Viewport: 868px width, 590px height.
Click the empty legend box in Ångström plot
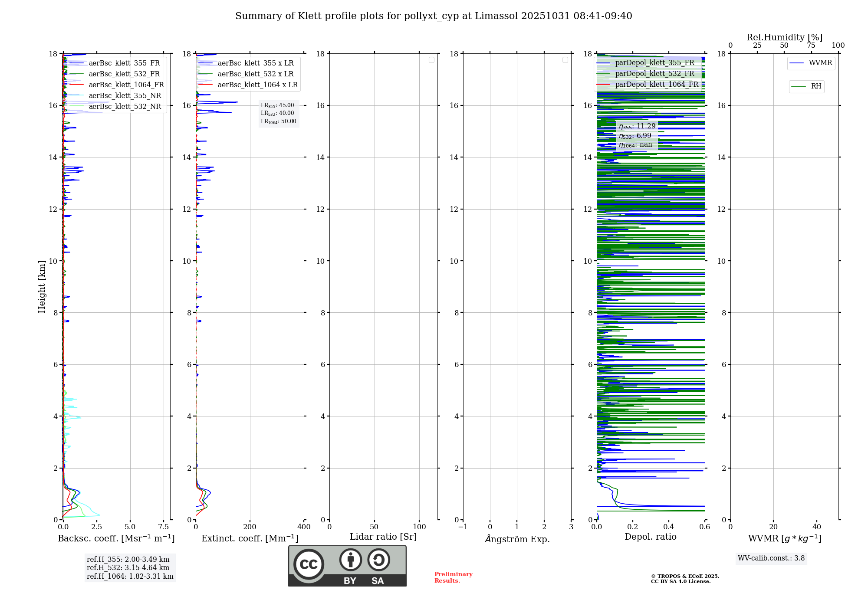click(x=565, y=60)
